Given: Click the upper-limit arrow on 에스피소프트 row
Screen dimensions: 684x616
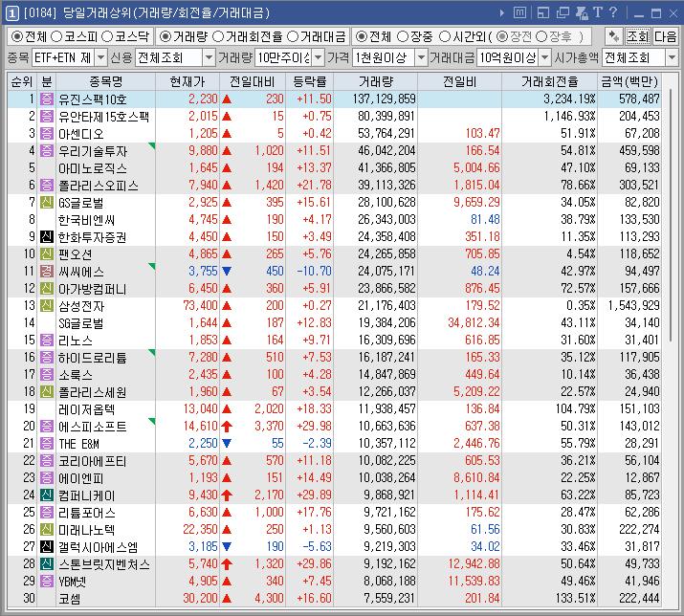Looking at the screenshot, I should [227, 427].
